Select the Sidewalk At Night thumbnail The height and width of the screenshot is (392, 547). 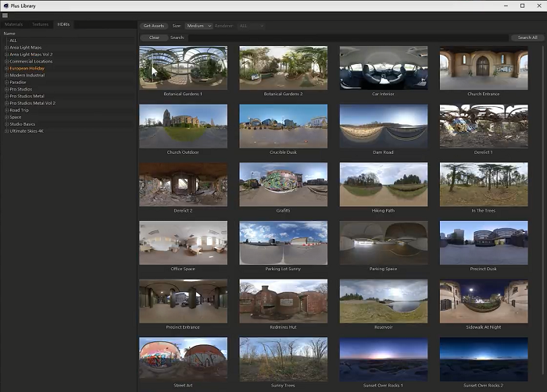pos(484,301)
